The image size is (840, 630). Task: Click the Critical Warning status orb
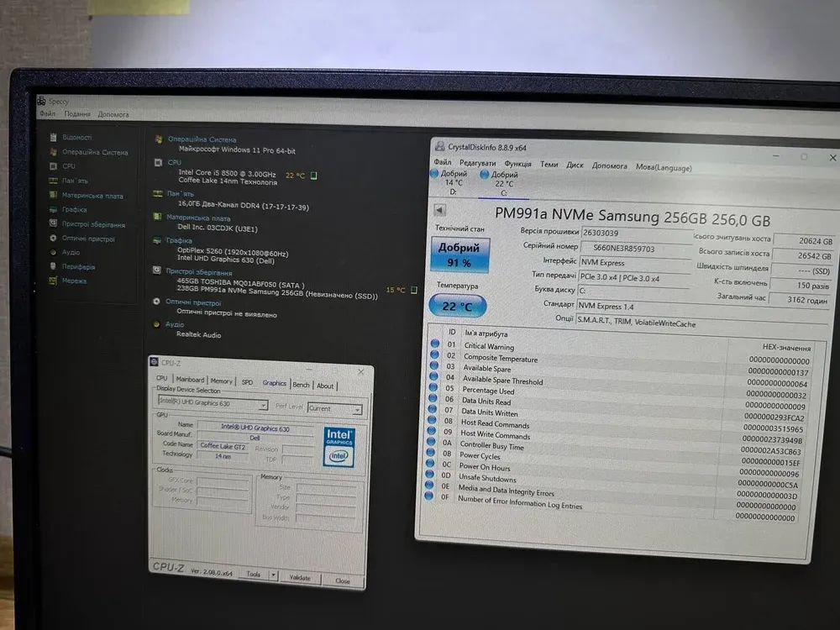434,344
